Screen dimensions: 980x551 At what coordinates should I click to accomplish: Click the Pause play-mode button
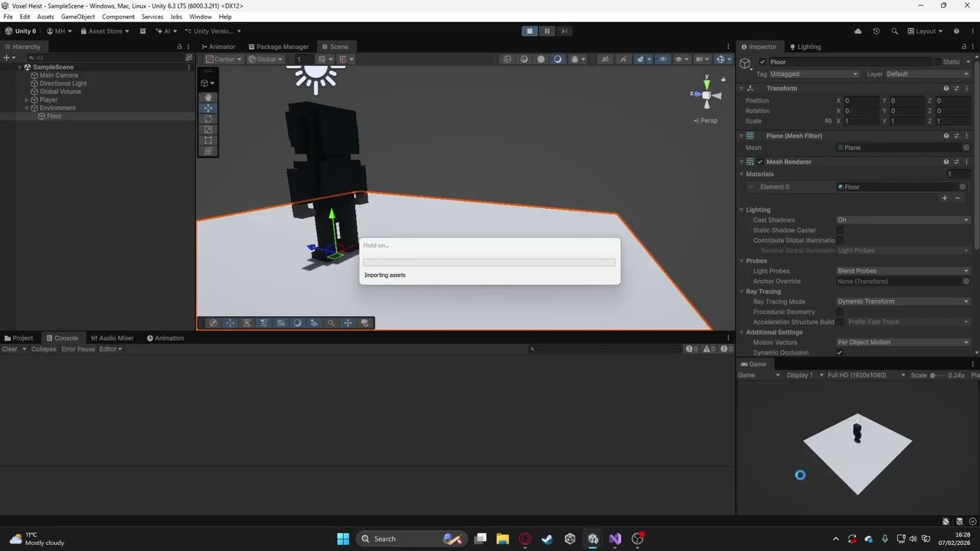tap(547, 31)
